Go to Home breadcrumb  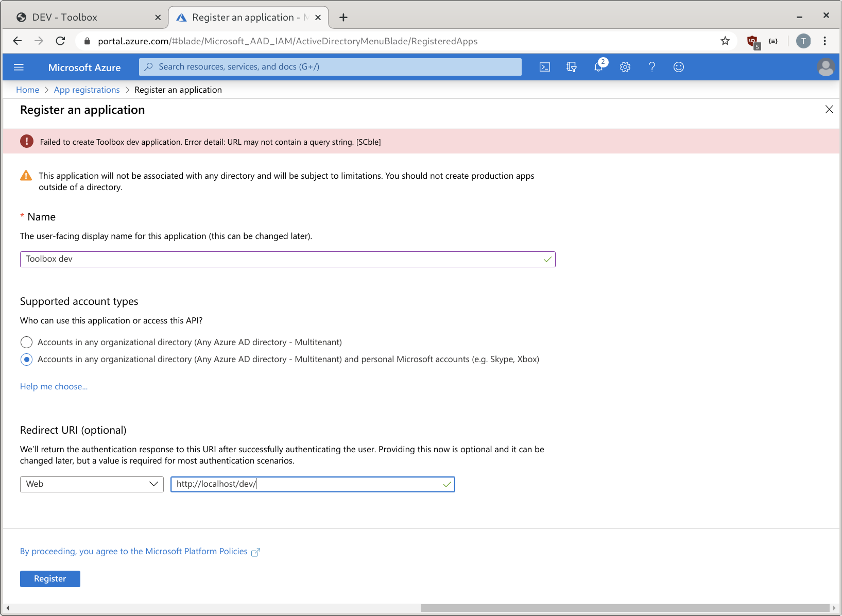click(x=27, y=90)
